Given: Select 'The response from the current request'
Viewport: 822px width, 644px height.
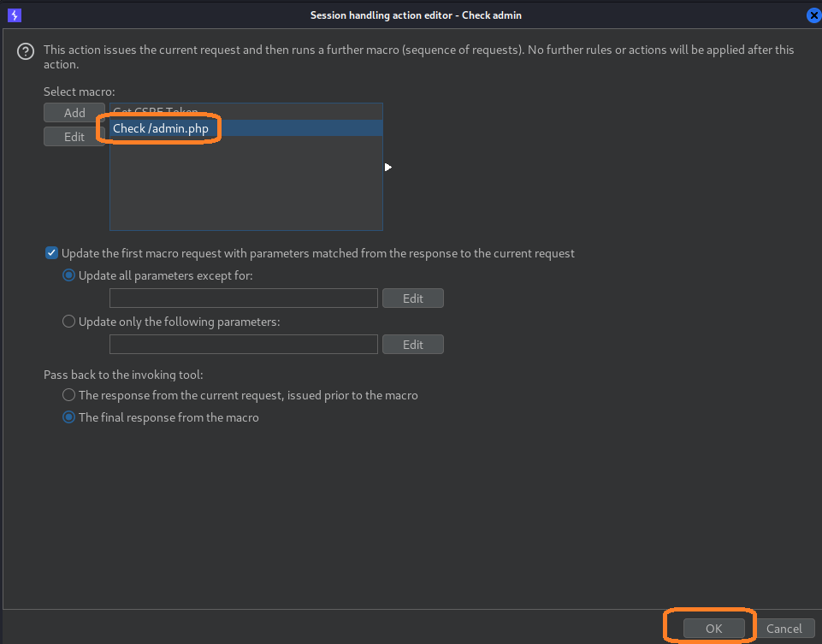Looking at the screenshot, I should pyautogui.click(x=68, y=394).
